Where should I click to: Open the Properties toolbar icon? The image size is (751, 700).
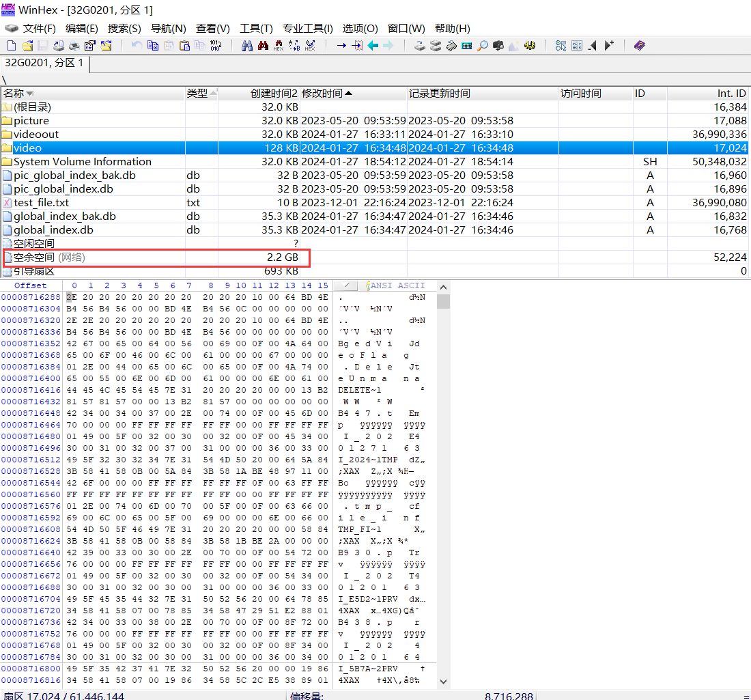89,46
